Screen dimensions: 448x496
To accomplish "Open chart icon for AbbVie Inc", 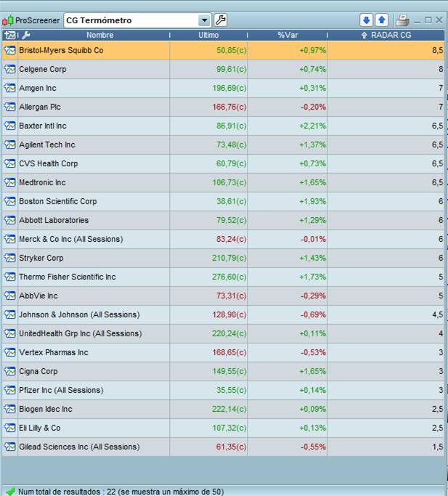I will tap(10, 296).
